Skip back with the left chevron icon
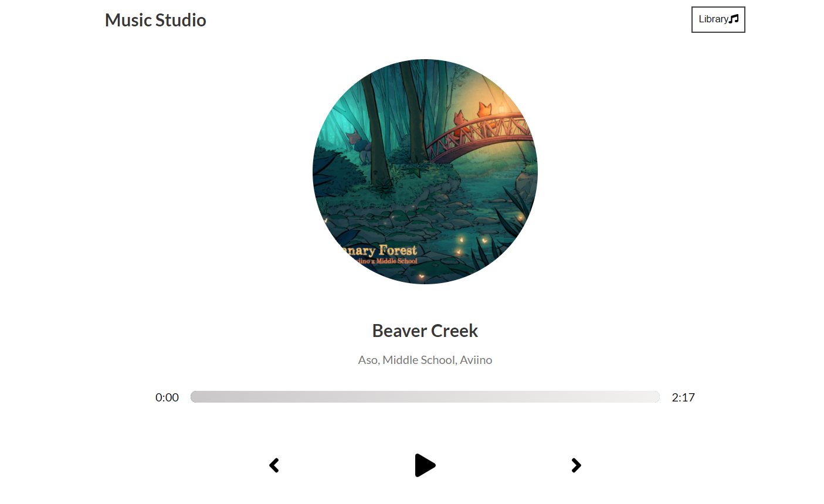 pyautogui.click(x=274, y=465)
